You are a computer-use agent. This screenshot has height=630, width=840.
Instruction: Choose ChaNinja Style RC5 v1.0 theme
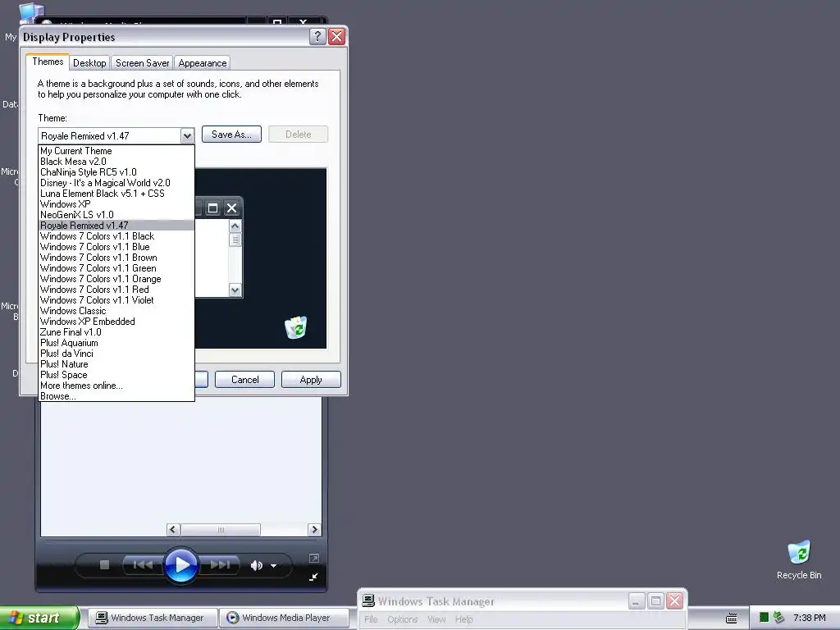pyautogui.click(x=116, y=172)
